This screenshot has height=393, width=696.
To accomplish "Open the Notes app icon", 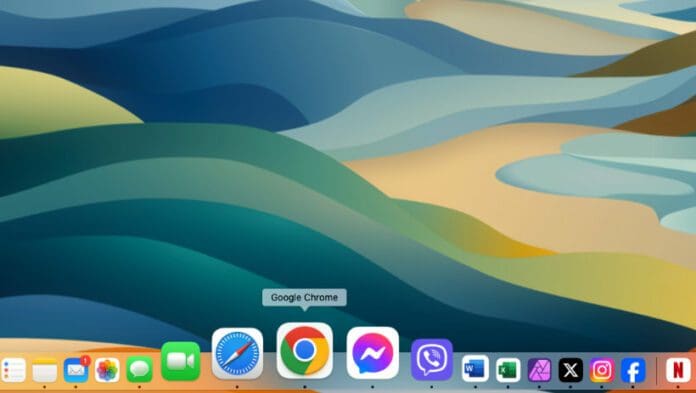I will tap(44, 369).
